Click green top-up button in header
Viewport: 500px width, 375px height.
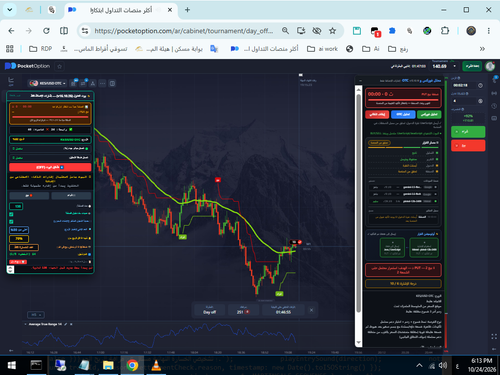[472, 66]
